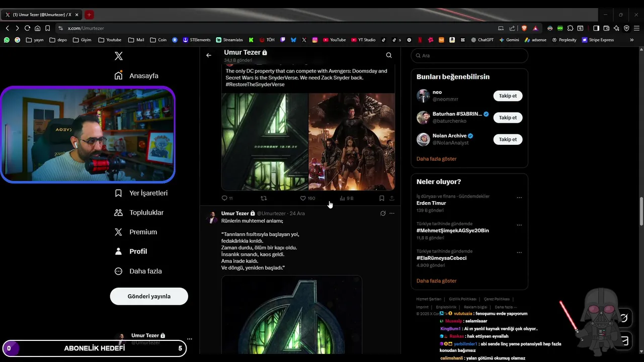Viewport: 644px width, 362px height.
Task: Toggle the browser sidebar panel
Action: pos(596,28)
